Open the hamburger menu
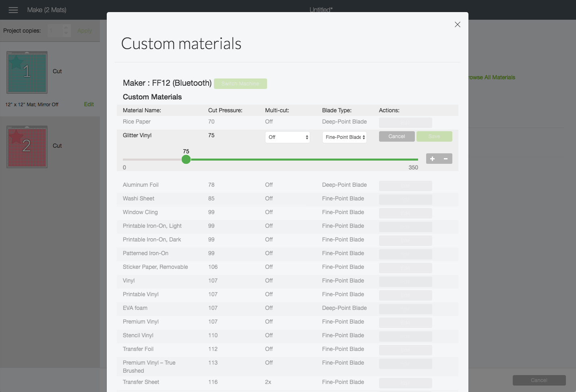The image size is (576, 392). [13, 10]
